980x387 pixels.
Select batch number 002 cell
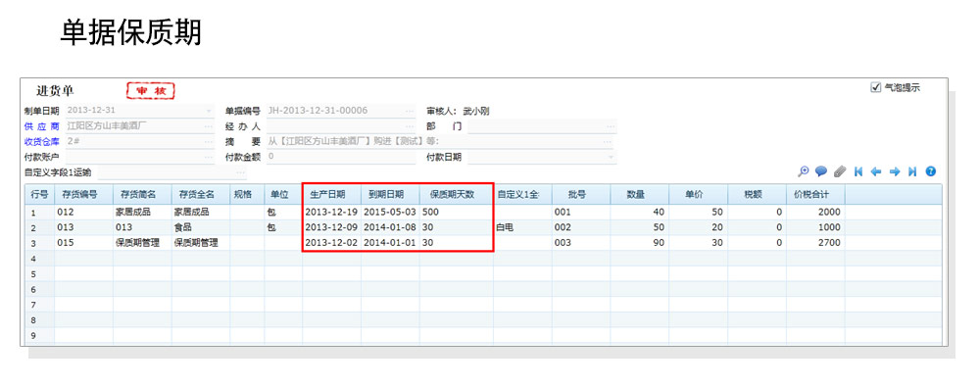580,227
